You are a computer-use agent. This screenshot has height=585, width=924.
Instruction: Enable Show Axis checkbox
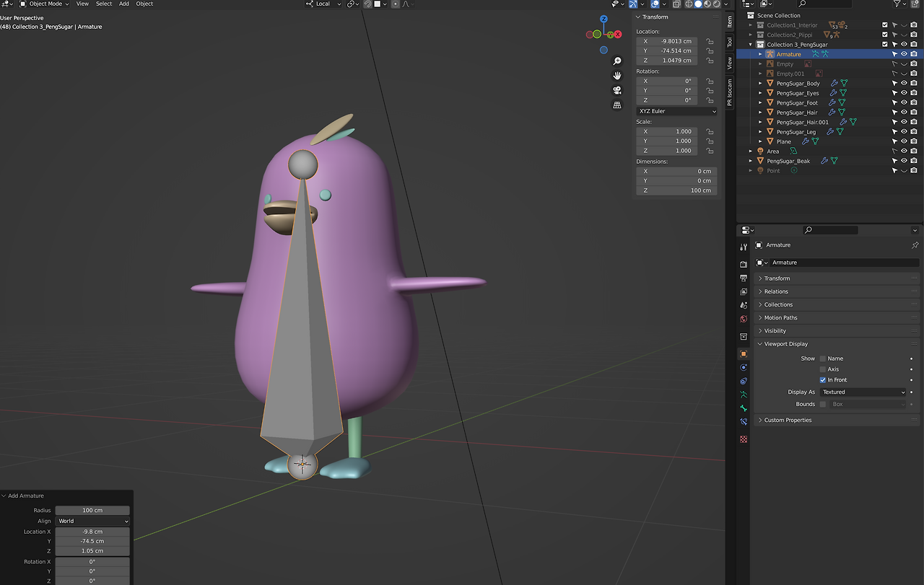(x=823, y=369)
